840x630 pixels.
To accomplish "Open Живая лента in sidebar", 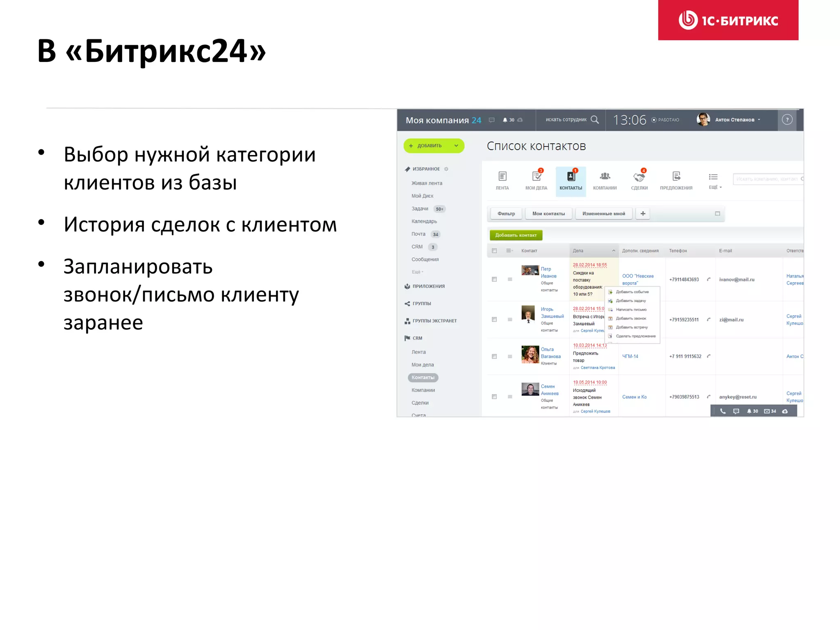I will click(427, 183).
